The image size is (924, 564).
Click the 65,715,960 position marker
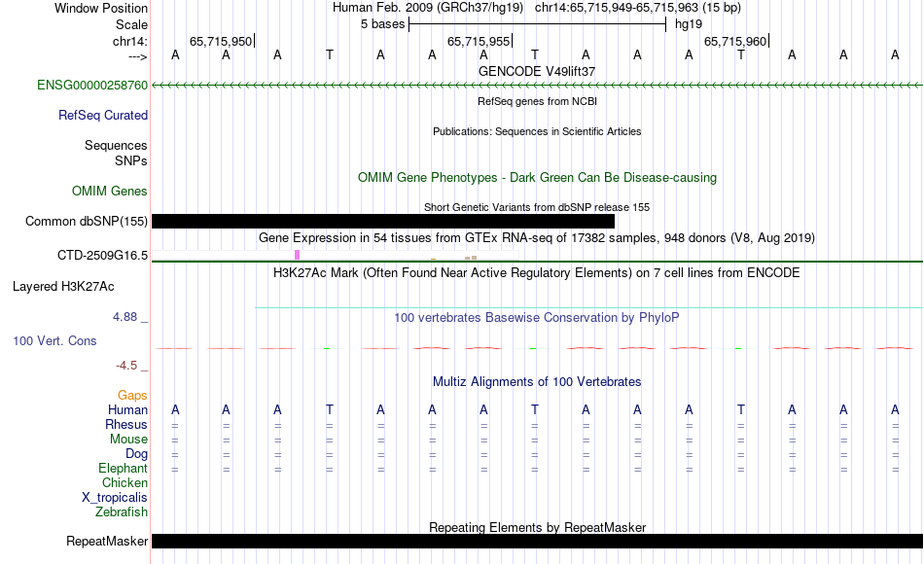(x=736, y=41)
